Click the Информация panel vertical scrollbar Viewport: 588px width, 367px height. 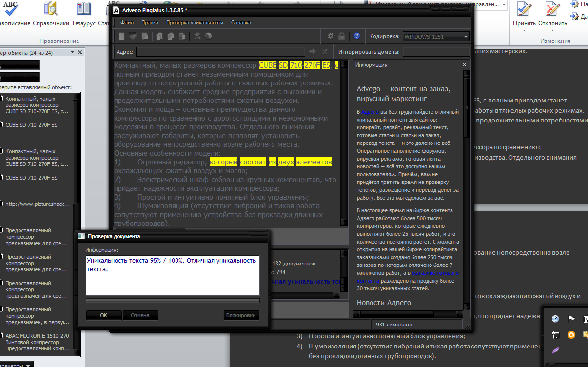(467, 189)
